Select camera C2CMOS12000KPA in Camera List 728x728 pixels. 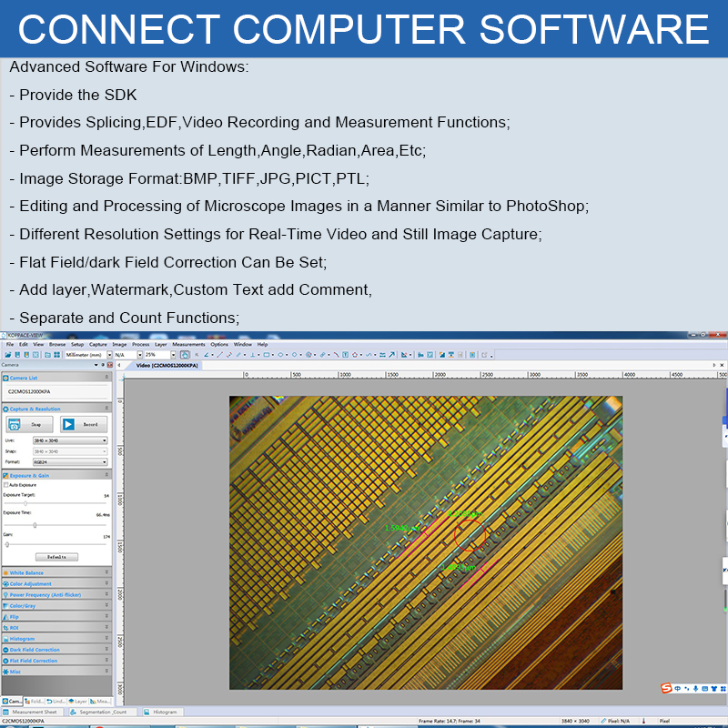coord(30,391)
